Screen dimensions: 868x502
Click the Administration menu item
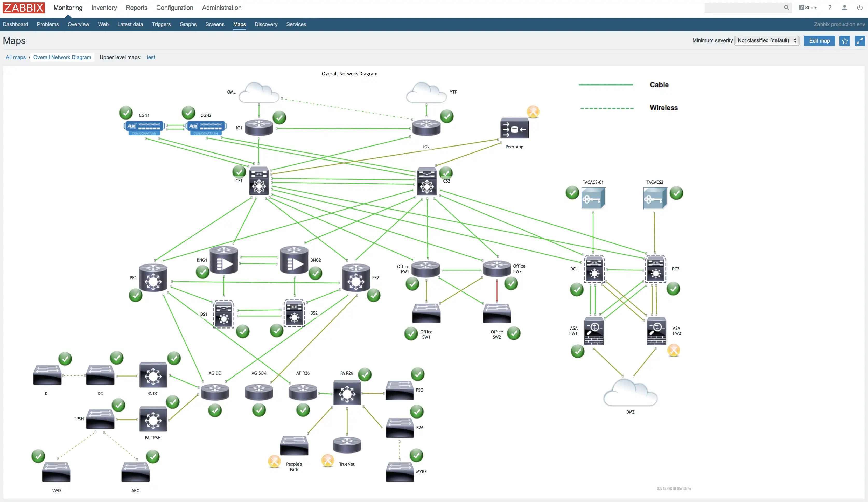coord(222,8)
